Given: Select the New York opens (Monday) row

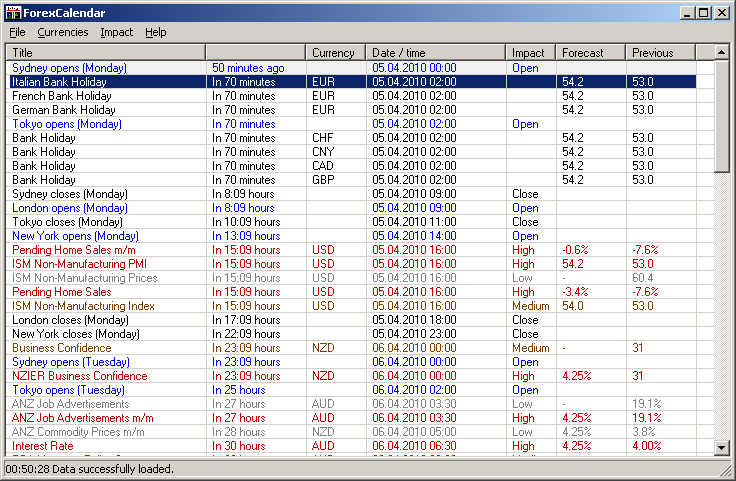Looking at the screenshot, I should (351, 236).
